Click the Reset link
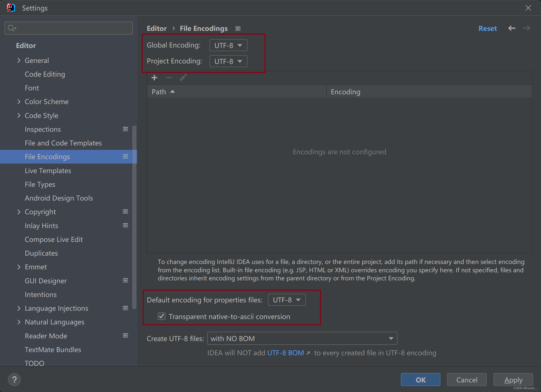Image resolution: width=541 pixels, height=392 pixels. tap(487, 28)
